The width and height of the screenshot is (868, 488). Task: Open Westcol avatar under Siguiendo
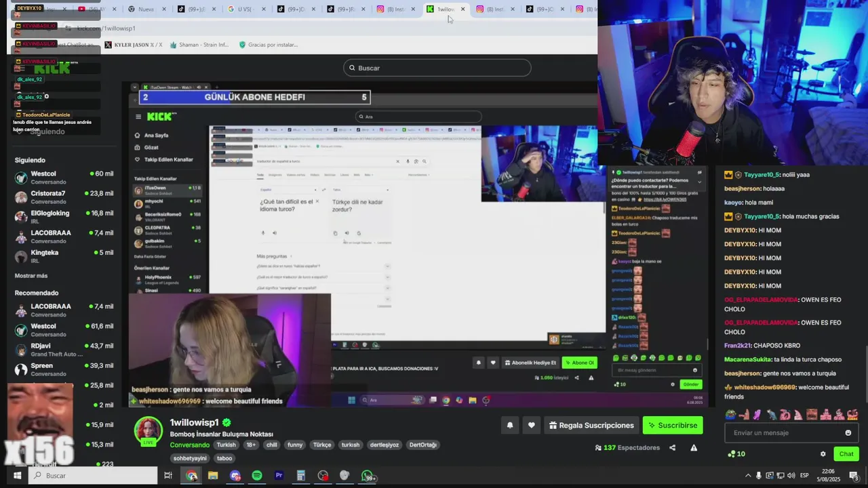[21, 178]
